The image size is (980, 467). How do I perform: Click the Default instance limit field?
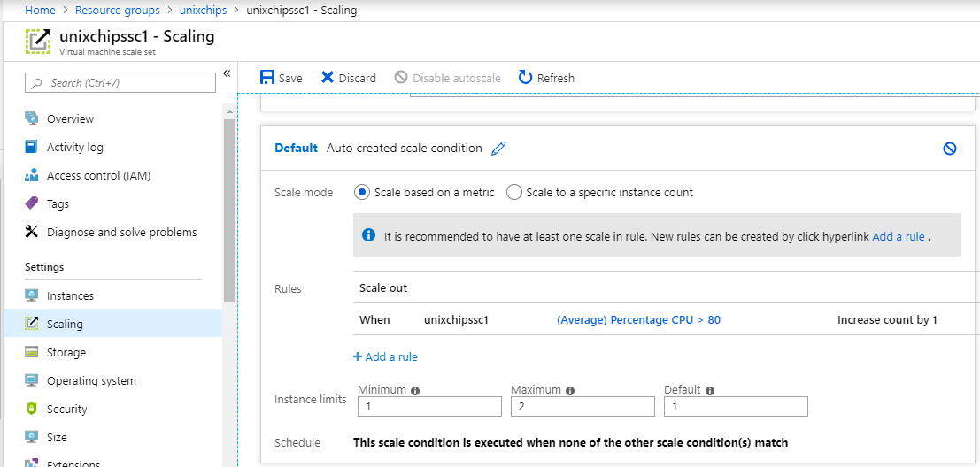tap(737, 407)
